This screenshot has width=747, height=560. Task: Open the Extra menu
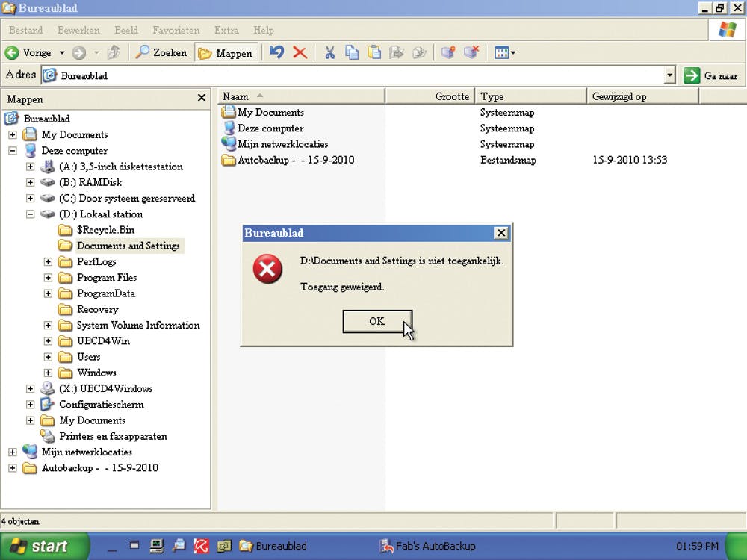226,30
